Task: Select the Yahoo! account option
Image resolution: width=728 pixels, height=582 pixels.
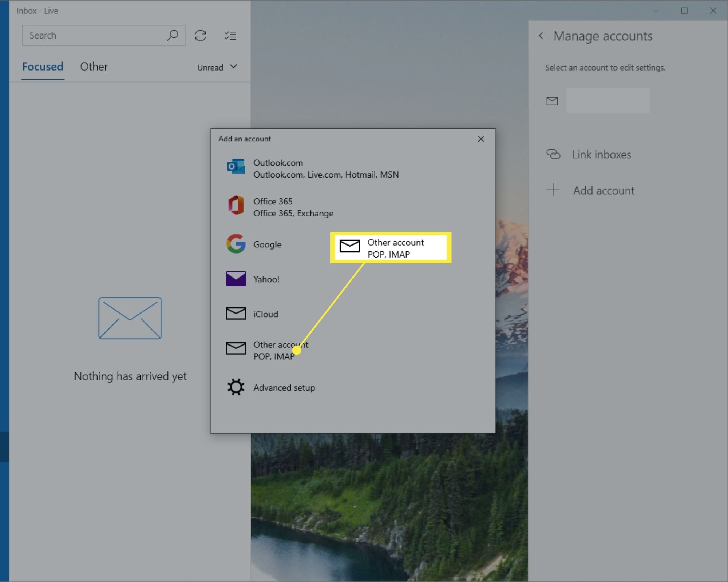Action: [x=266, y=279]
